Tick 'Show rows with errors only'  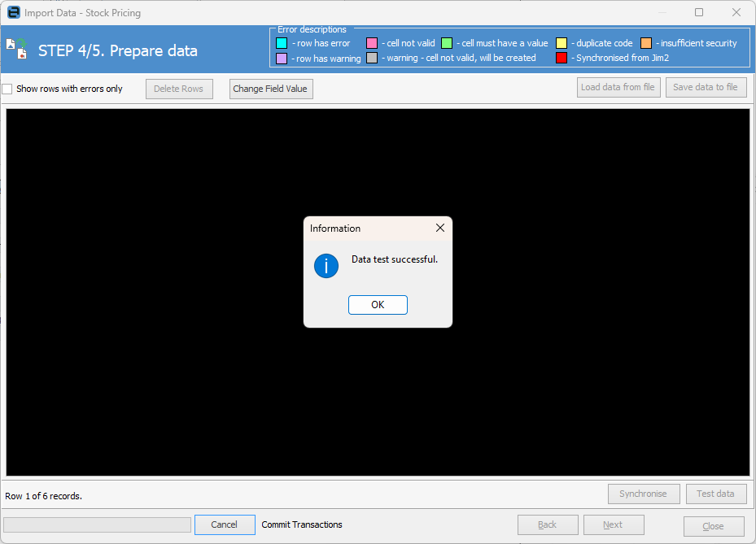coord(7,89)
